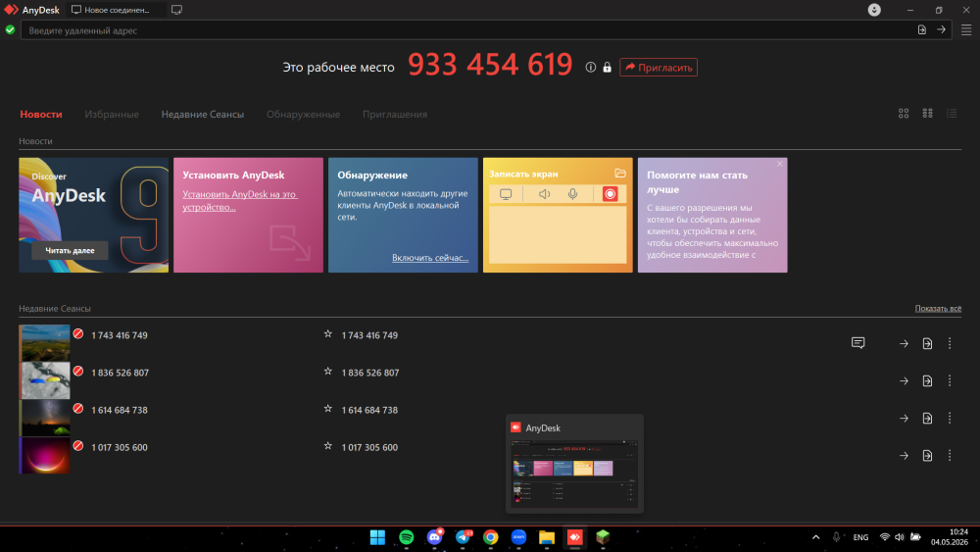The height and width of the screenshot is (552, 980).
Task: Open thumbnail of session 1 743 416 749
Action: (44, 343)
